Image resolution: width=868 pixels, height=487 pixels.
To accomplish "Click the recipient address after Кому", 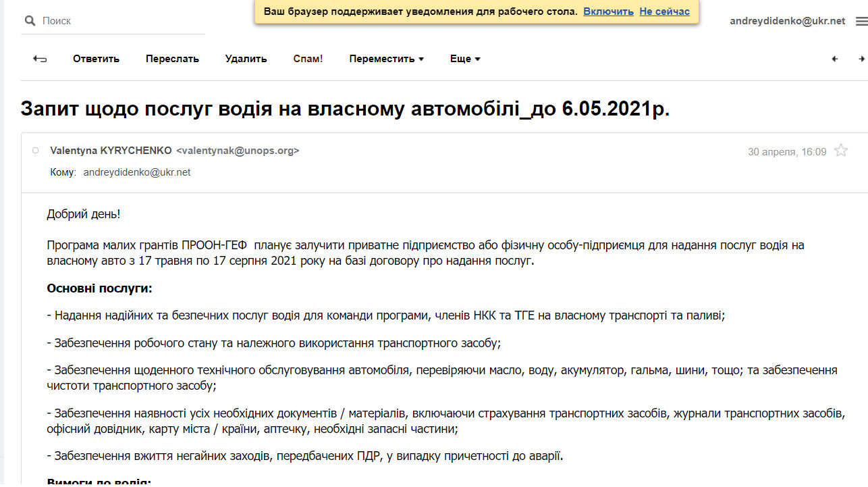I will coord(137,172).
